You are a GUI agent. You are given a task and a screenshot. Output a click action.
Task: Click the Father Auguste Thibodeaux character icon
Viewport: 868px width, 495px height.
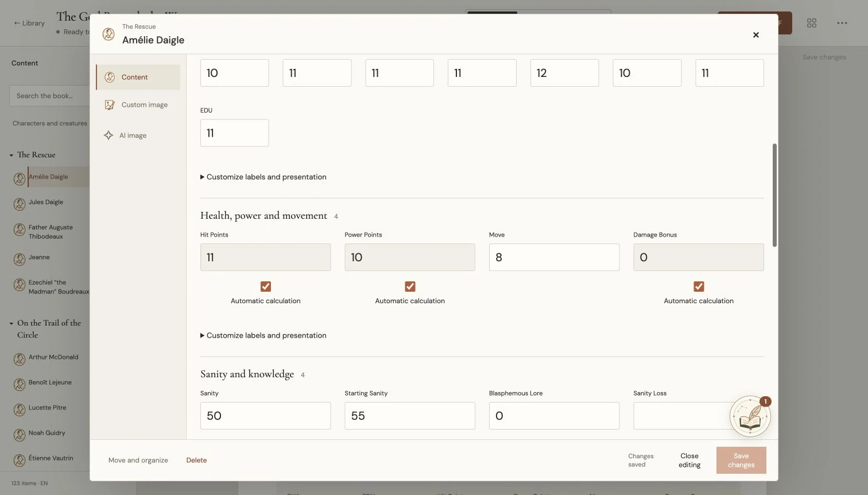point(20,230)
